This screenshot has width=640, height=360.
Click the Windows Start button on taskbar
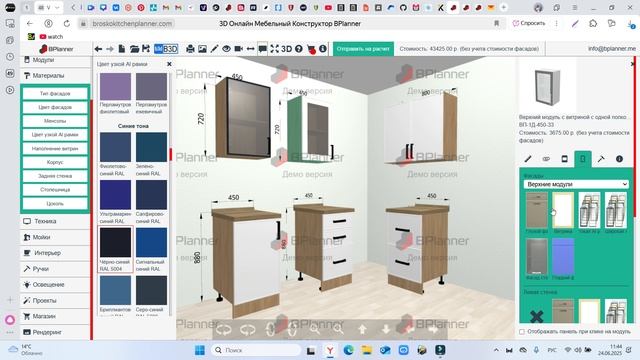tap(200, 350)
